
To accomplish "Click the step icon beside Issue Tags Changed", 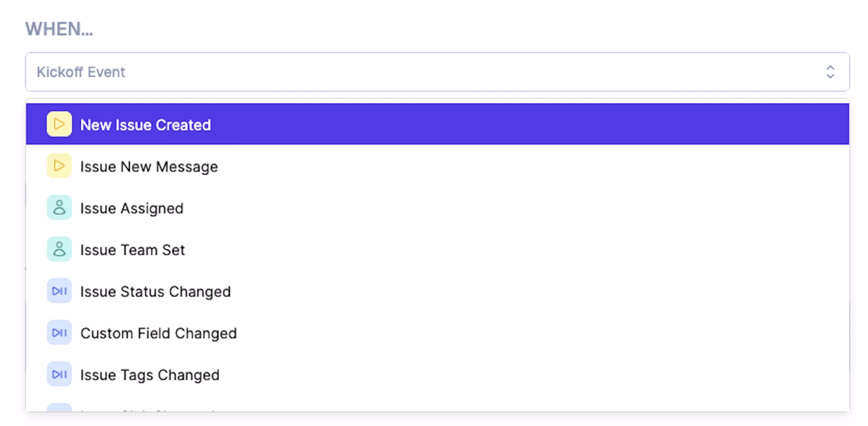I will click(x=59, y=374).
